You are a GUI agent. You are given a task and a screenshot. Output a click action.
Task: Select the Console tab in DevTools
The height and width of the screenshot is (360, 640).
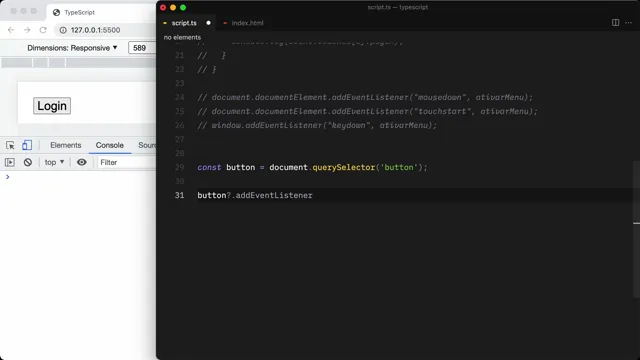(109, 145)
